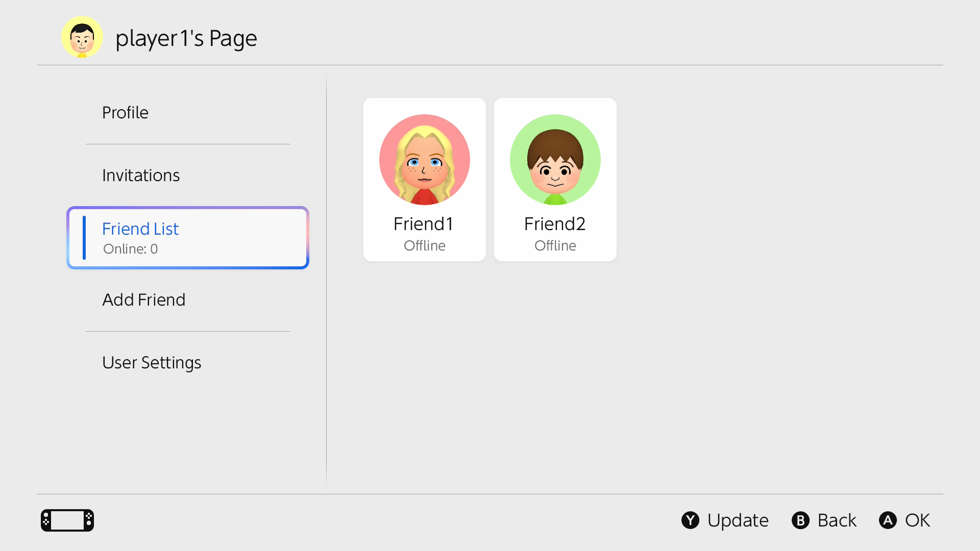Click the "Online: 0" text

pyautogui.click(x=131, y=249)
